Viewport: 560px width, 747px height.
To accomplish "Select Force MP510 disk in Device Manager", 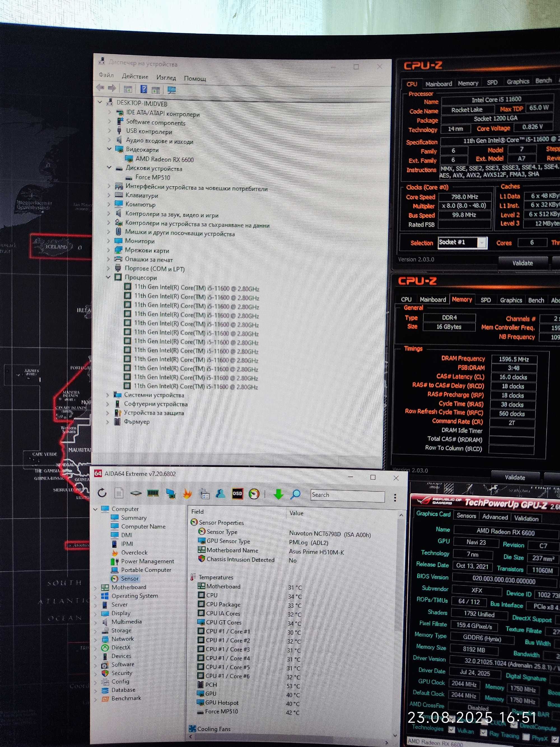I will click(x=153, y=177).
